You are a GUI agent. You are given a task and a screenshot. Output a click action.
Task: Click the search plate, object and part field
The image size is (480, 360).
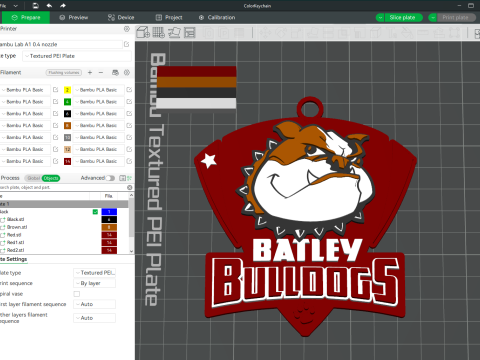[63, 187]
